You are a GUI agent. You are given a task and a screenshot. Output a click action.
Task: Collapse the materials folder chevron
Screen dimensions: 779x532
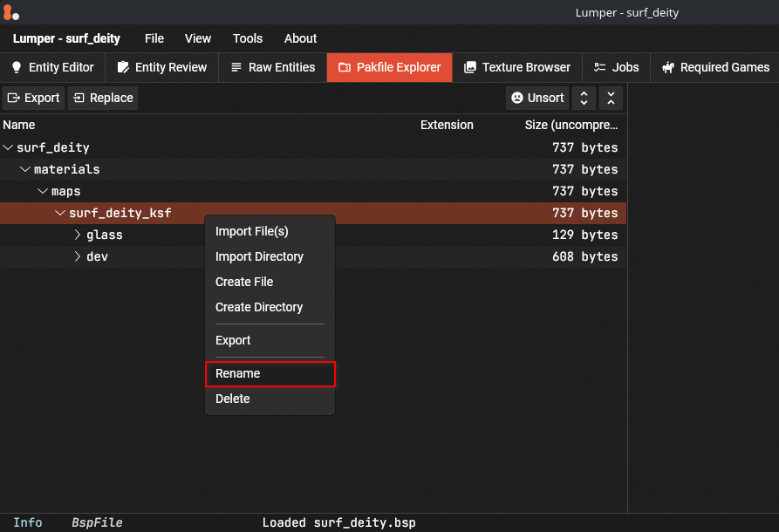point(25,169)
